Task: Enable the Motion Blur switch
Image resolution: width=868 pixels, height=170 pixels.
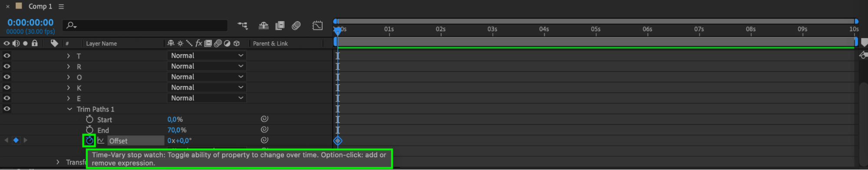Action: pos(296,26)
